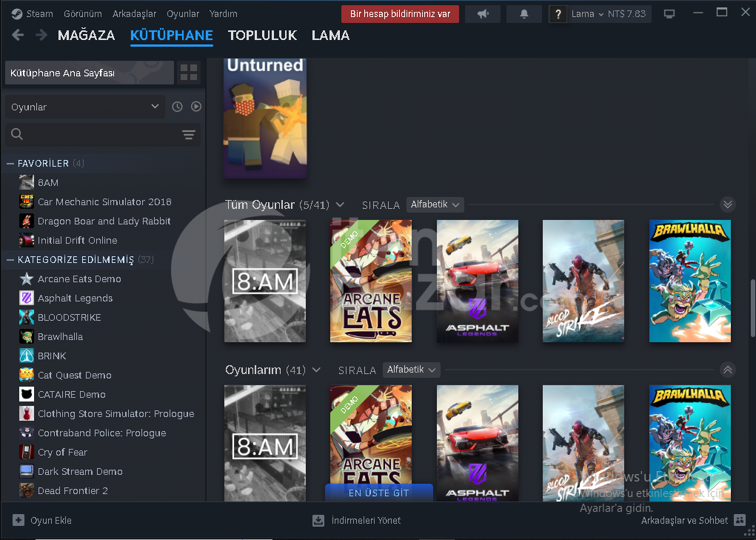The width and height of the screenshot is (756, 540).
Task: Open the Arkadaşlar menu
Action: pyautogui.click(x=134, y=13)
